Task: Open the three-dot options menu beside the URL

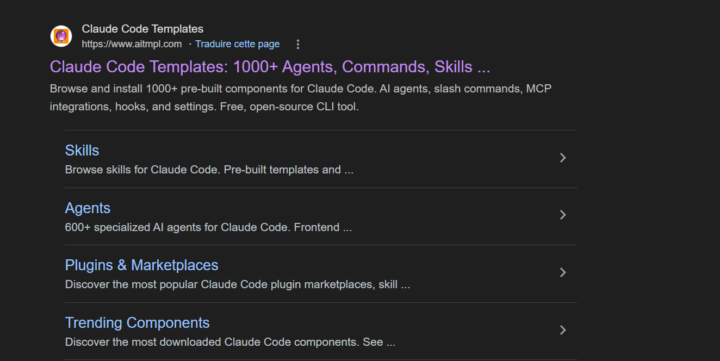Action: [298, 44]
